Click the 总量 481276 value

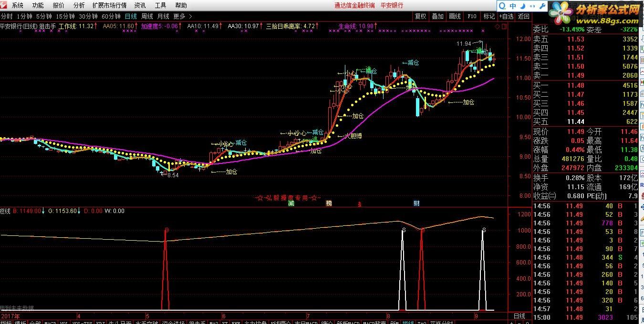point(572,159)
